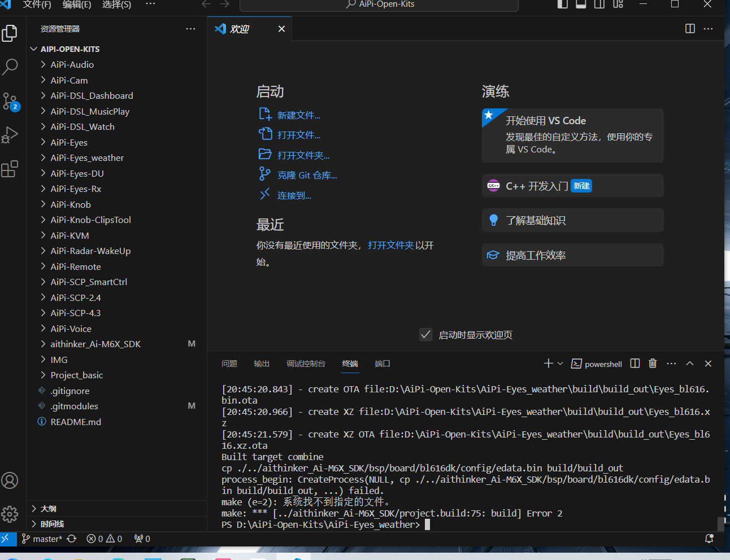Open the Accounts menu icon

(x=10, y=480)
